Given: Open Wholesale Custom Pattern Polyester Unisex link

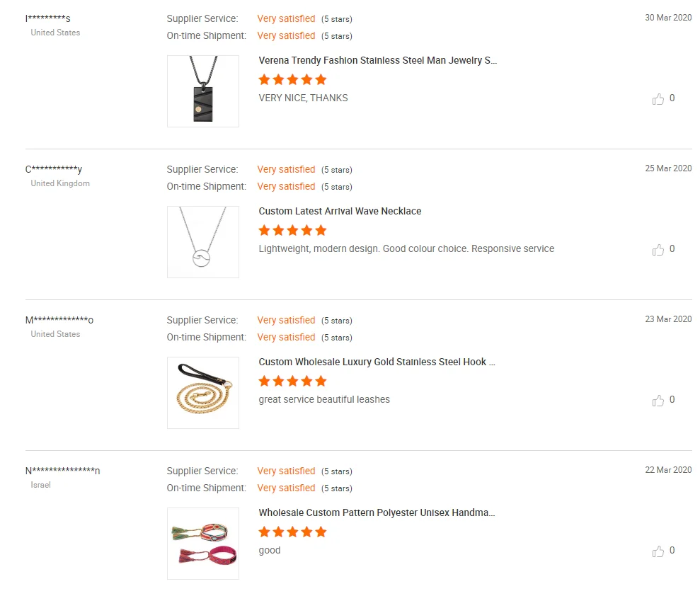Looking at the screenshot, I should (x=377, y=513).
